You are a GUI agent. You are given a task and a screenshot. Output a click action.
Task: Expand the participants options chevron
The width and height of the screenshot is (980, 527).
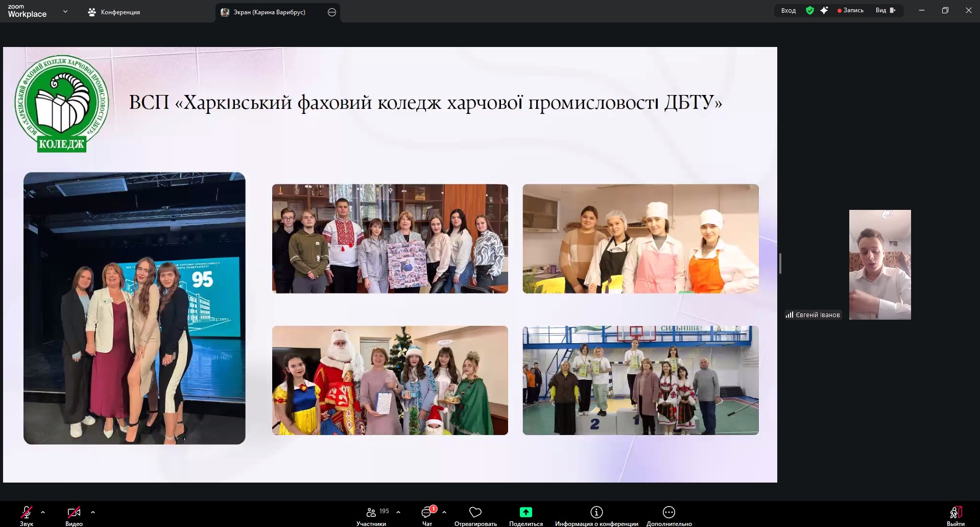pos(398,512)
